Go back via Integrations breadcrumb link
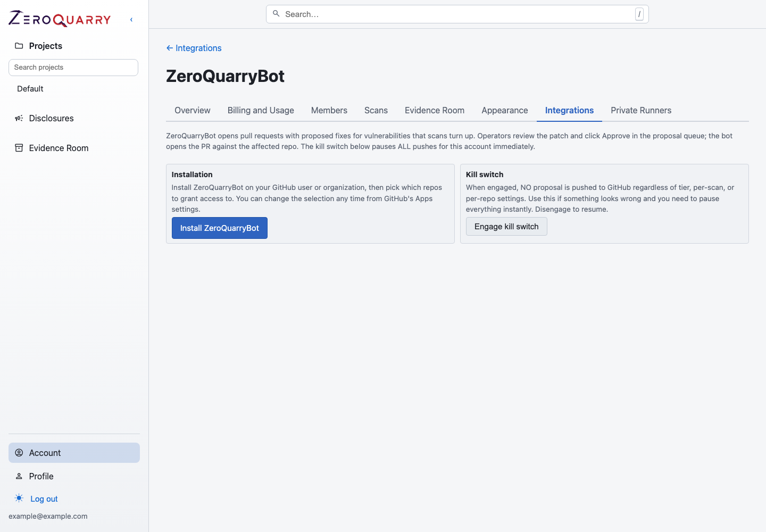 (x=194, y=48)
